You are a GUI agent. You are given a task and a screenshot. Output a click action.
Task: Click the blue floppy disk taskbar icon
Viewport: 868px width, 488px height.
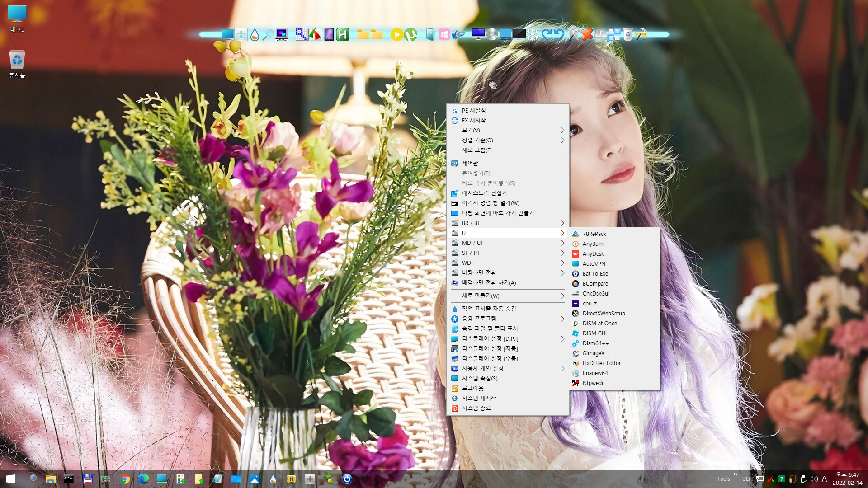[88, 479]
